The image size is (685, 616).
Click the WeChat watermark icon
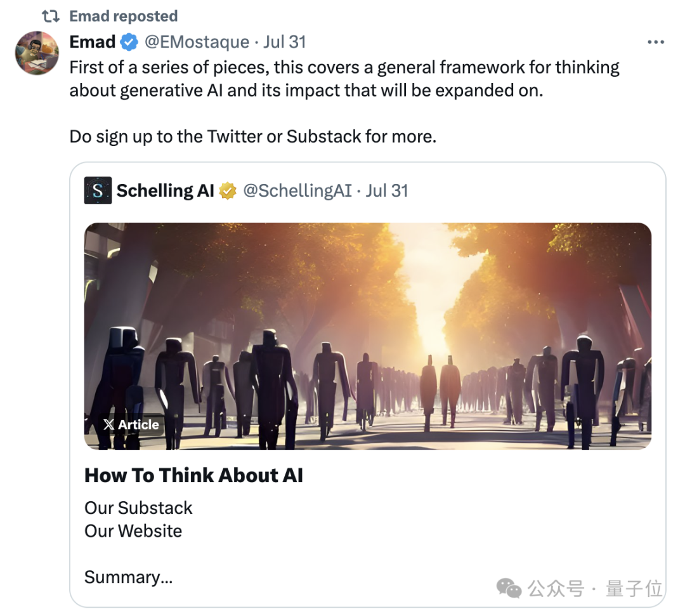pos(509,588)
